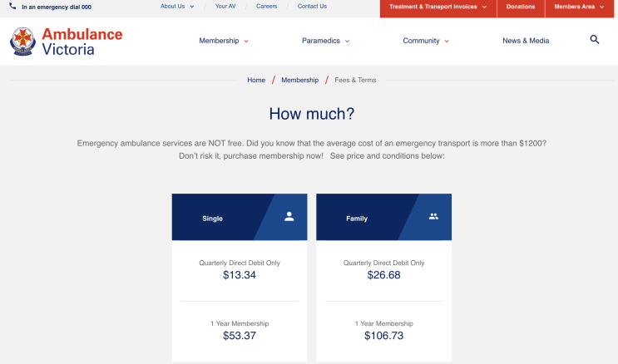This screenshot has height=364, width=618.
Task: Open the Contact Us link
Action: point(312,6)
